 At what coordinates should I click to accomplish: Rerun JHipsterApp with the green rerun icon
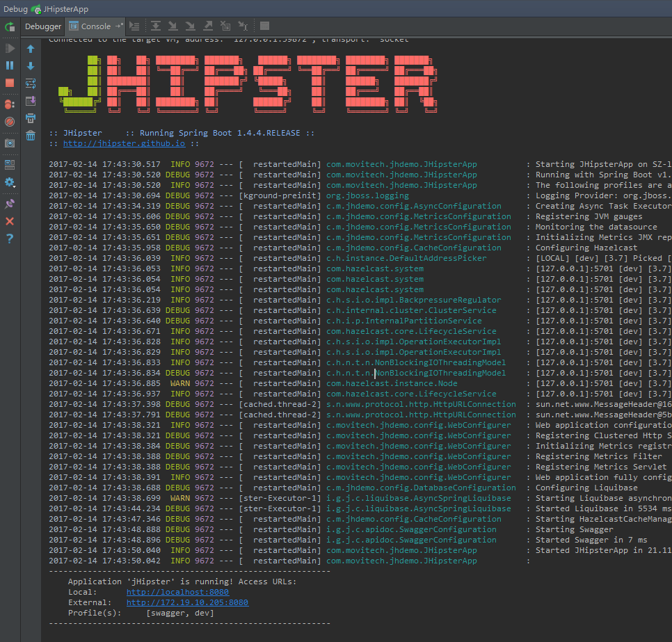point(10,27)
